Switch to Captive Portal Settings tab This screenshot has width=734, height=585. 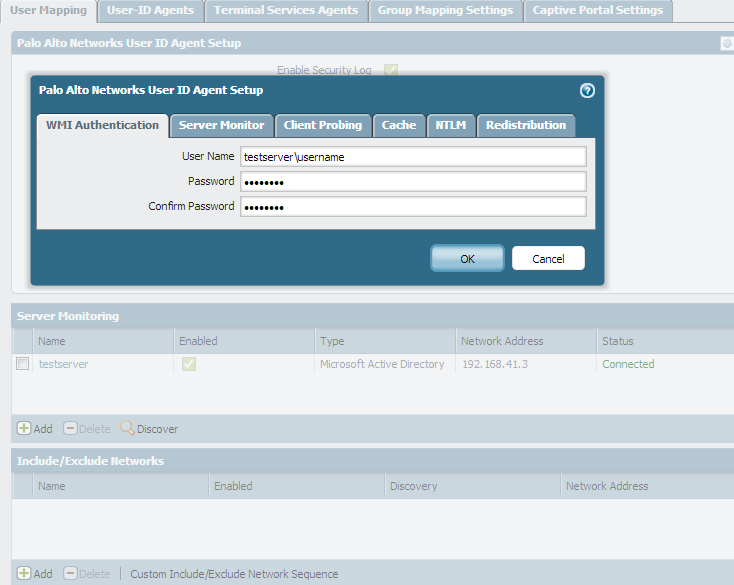tap(598, 11)
